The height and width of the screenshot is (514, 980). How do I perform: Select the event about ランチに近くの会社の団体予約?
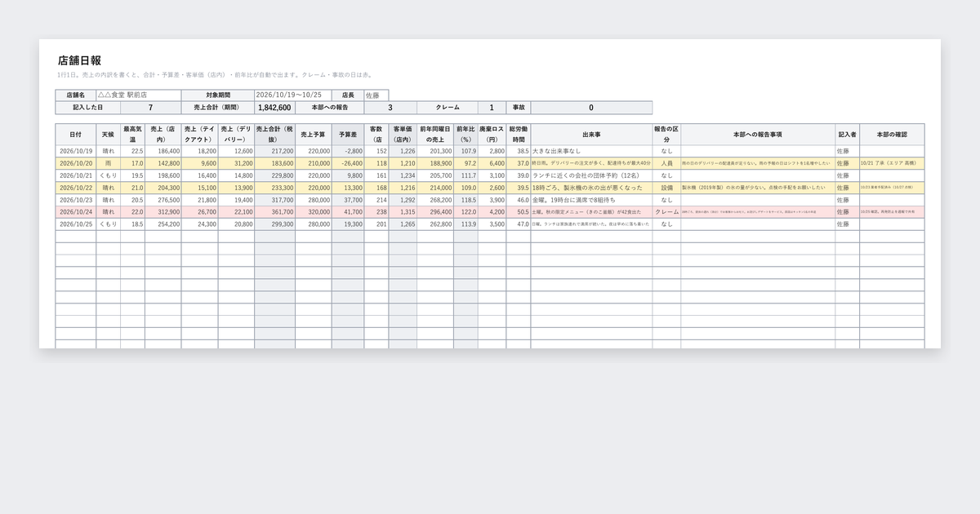click(x=592, y=175)
